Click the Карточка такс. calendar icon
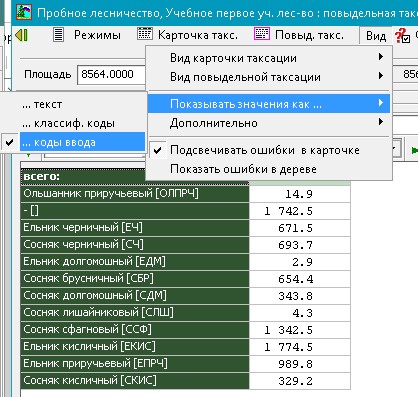The width and height of the screenshot is (418, 397). (x=145, y=34)
